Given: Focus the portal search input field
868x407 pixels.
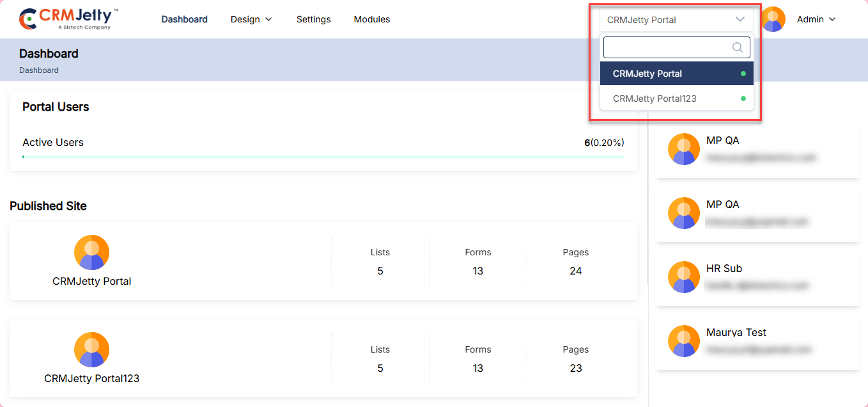Looking at the screenshot, I should 665,47.
